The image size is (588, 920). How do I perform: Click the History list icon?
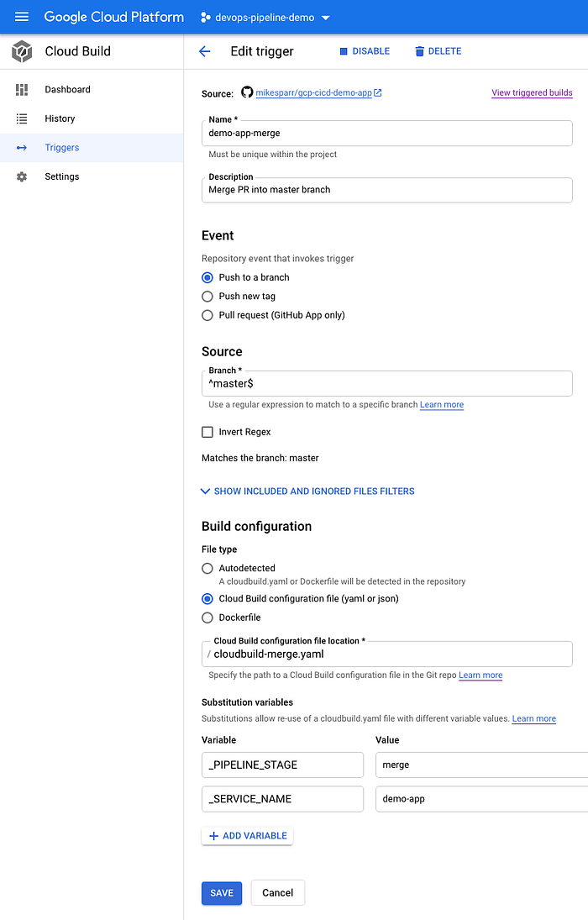coord(22,118)
